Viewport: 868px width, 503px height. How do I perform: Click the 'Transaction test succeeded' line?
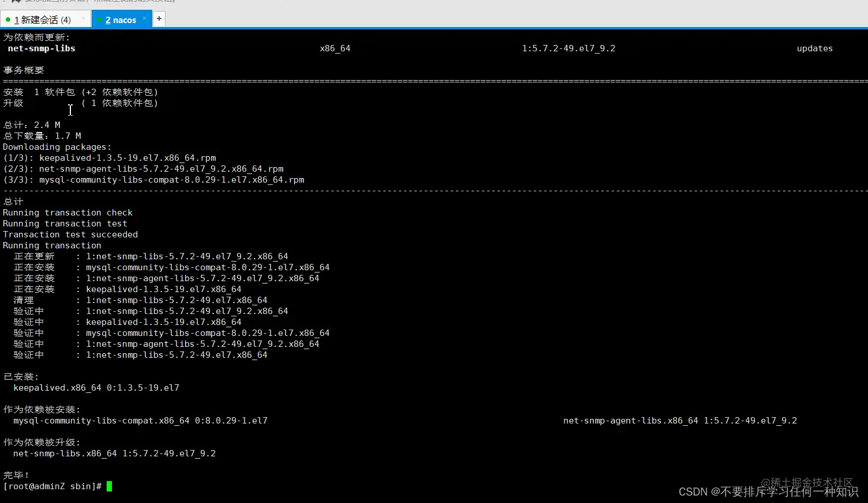[x=70, y=235]
